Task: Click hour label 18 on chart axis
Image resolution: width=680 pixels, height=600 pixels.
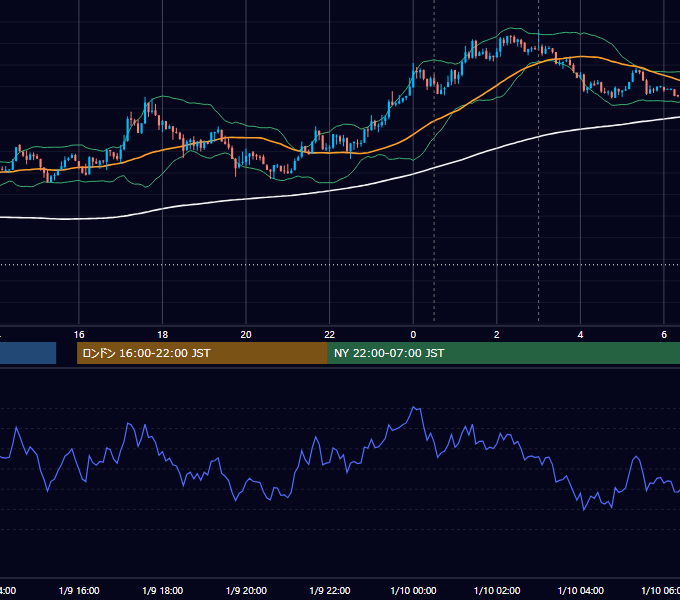Action: click(163, 335)
